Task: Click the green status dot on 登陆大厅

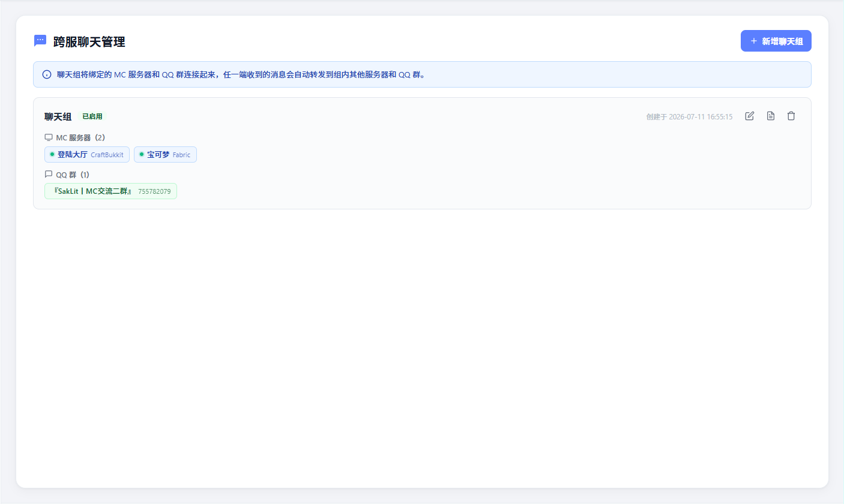Action: coord(52,154)
